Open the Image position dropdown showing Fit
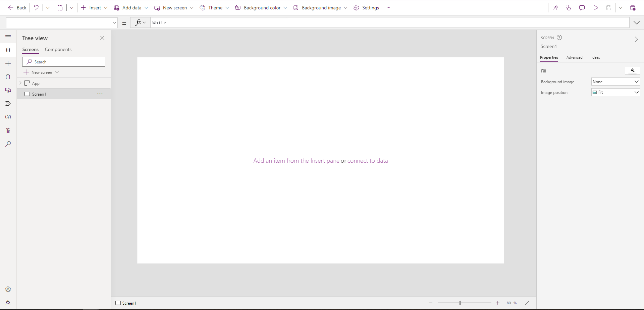This screenshot has height=310, width=644. pos(615,92)
